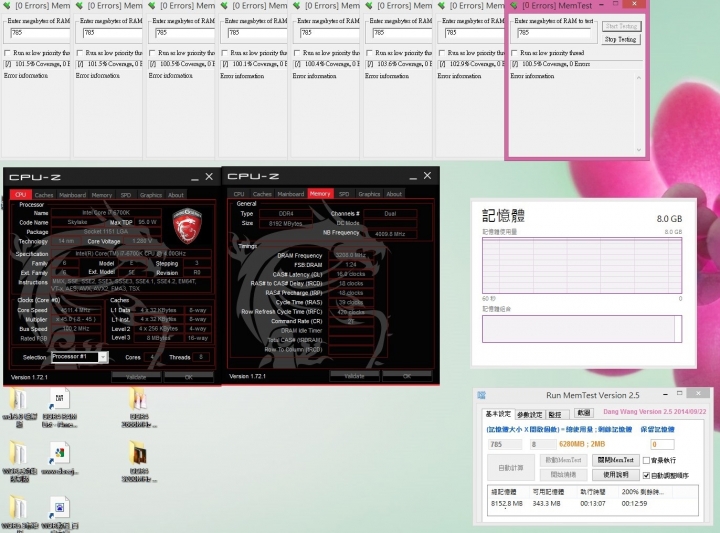Viewport: 720px width, 533px height.
Task: Click the '00:12:59' remaining time value
Action: pos(634,504)
